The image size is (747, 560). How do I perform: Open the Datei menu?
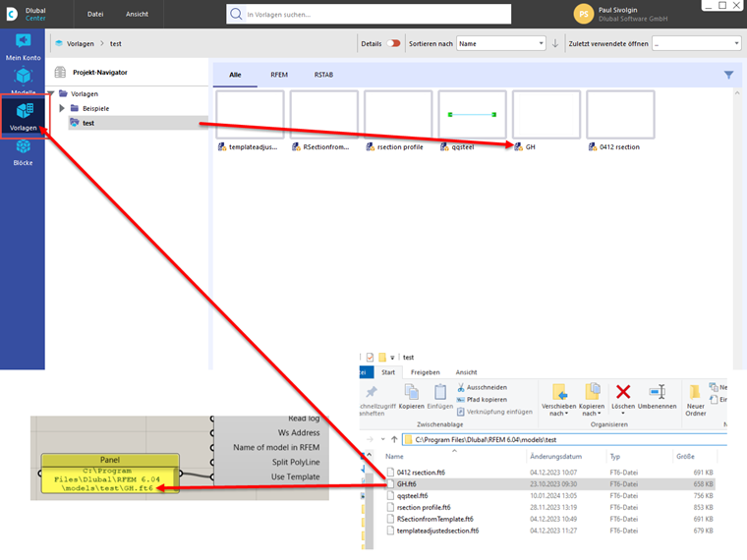pyautogui.click(x=95, y=14)
